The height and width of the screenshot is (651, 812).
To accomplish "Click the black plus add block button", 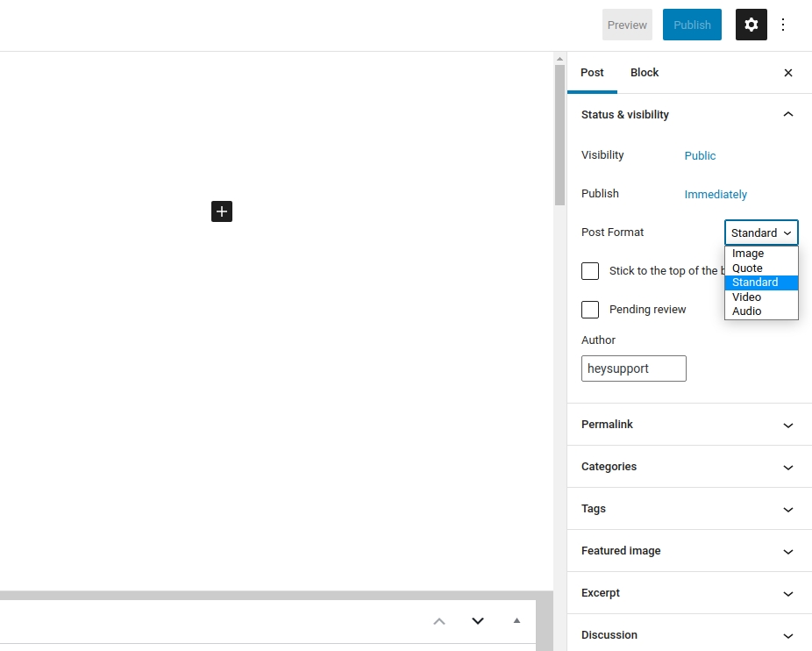I will (x=222, y=211).
